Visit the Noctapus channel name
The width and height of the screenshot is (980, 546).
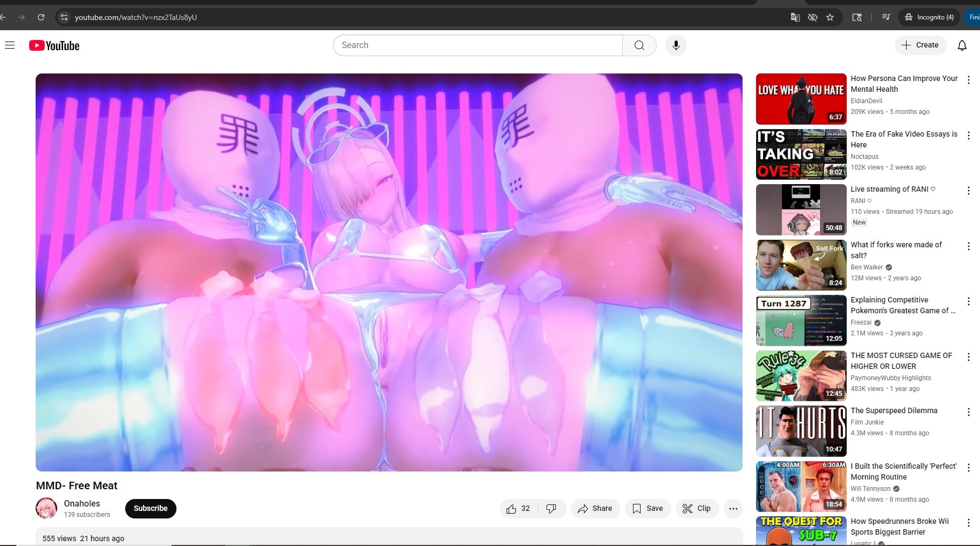(x=865, y=157)
